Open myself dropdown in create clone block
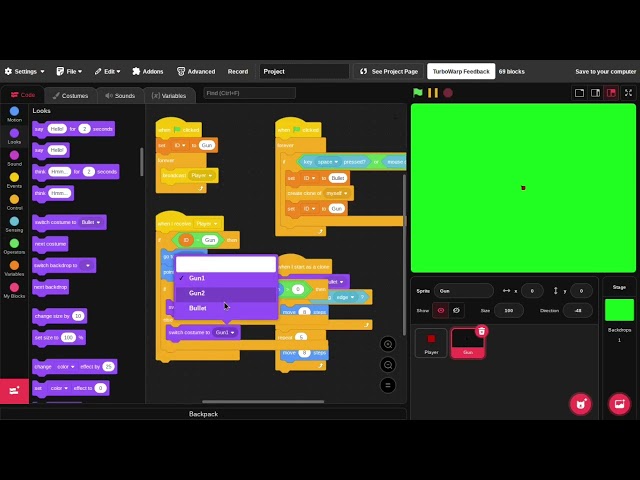Screen dimensions: 640x480 coord(337,193)
